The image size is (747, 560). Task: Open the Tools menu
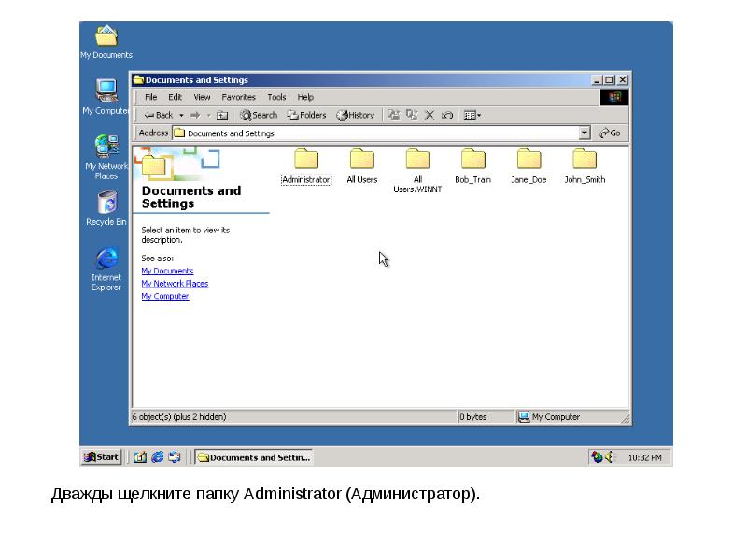point(276,97)
